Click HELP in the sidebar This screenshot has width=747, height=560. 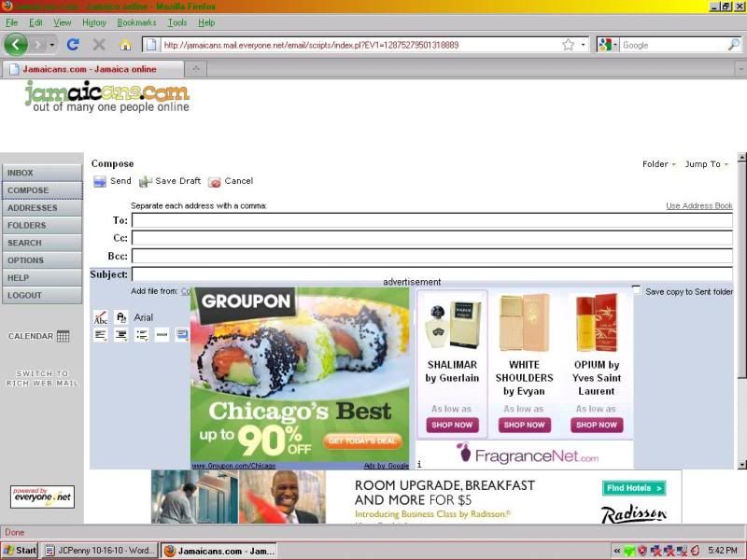point(42,277)
